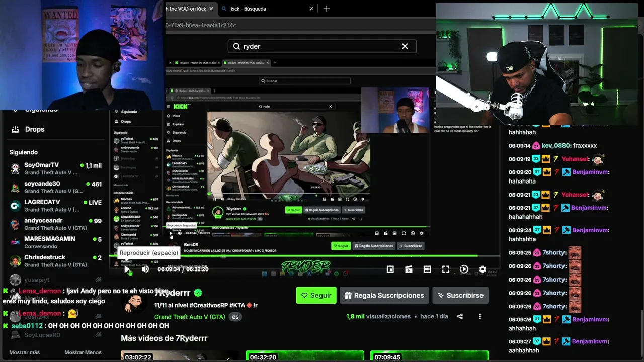The height and width of the screenshot is (362, 644).
Task: Click the search magnifier icon beside 'ryder'
Action: click(x=236, y=46)
